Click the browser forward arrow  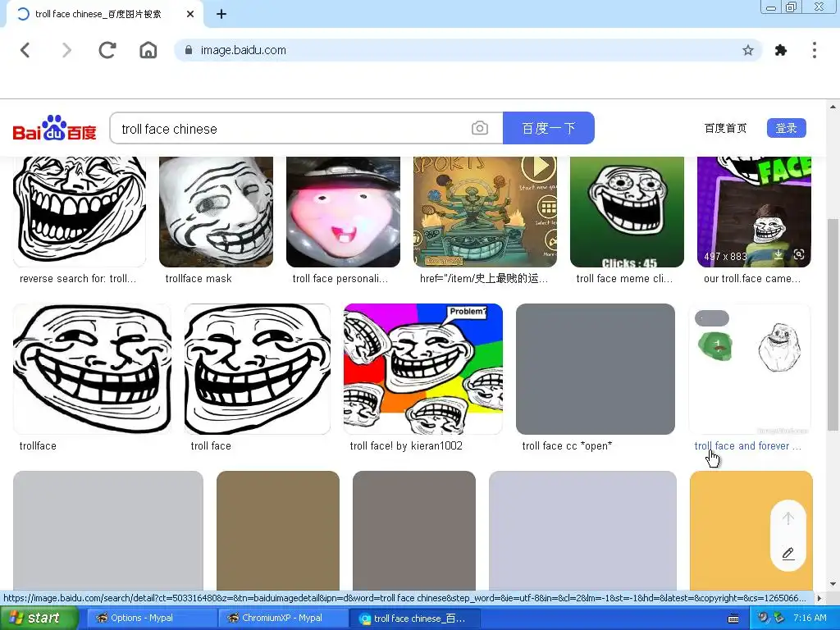(66, 50)
